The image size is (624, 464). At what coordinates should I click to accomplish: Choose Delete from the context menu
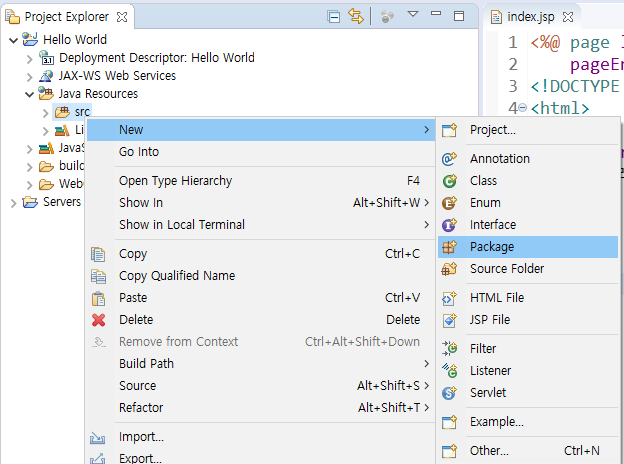tap(261, 320)
